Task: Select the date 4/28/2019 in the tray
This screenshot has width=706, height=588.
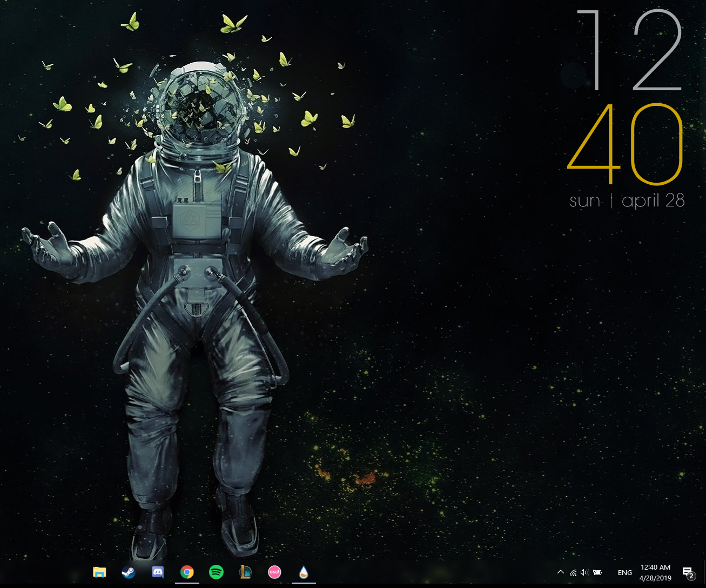Action: coord(655,578)
